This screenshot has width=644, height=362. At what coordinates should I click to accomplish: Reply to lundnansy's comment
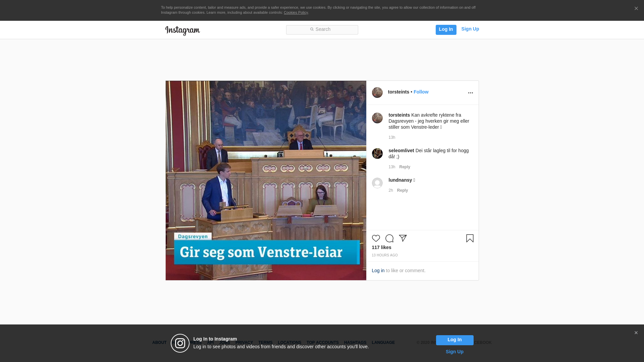[x=402, y=190]
